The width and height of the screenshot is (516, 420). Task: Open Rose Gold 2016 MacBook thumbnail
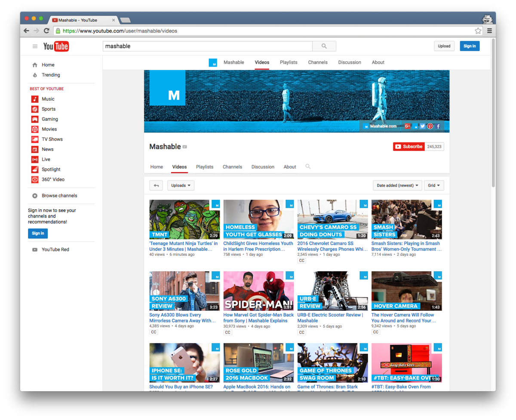click(258, 363)
